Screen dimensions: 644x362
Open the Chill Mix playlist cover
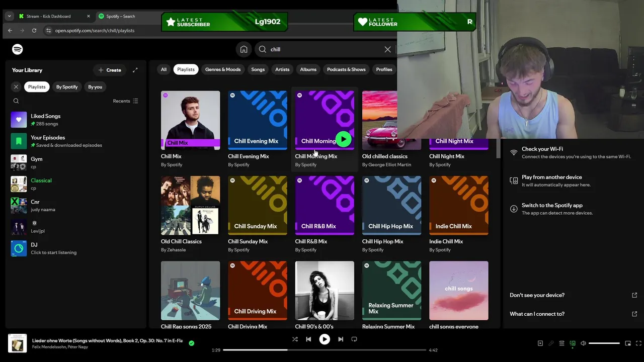click(x=190, y=120)
